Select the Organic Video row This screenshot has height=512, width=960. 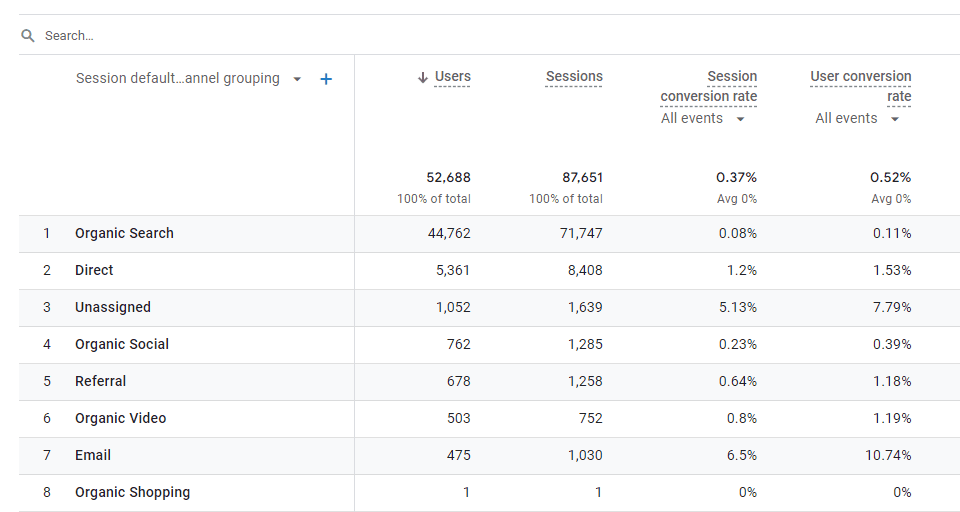pos(489,419)
